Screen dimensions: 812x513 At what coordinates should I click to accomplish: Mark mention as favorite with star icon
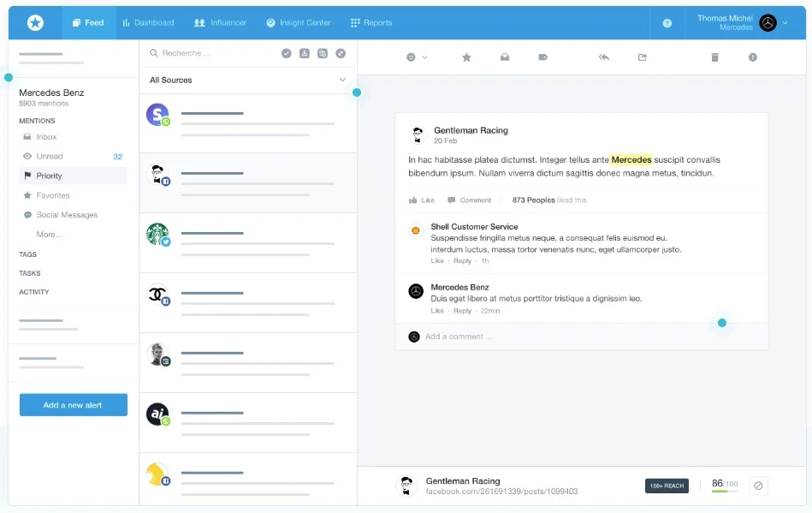click(466, 57)
